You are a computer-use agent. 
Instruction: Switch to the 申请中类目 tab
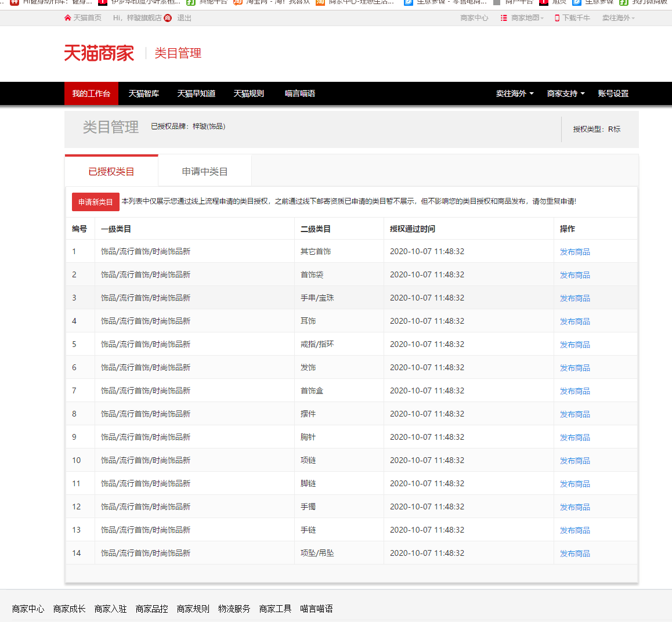(x=205, y=171)
